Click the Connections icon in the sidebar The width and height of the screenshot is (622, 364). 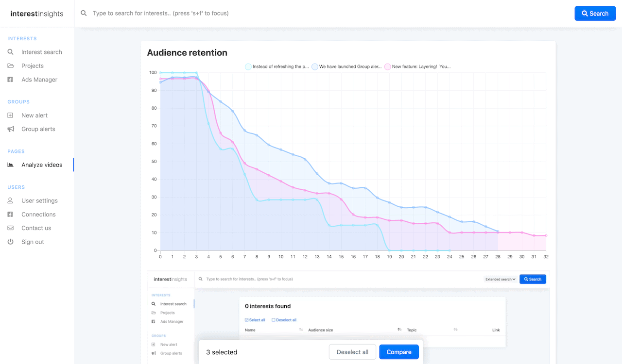pyautogui.click(x=10, y=214)
